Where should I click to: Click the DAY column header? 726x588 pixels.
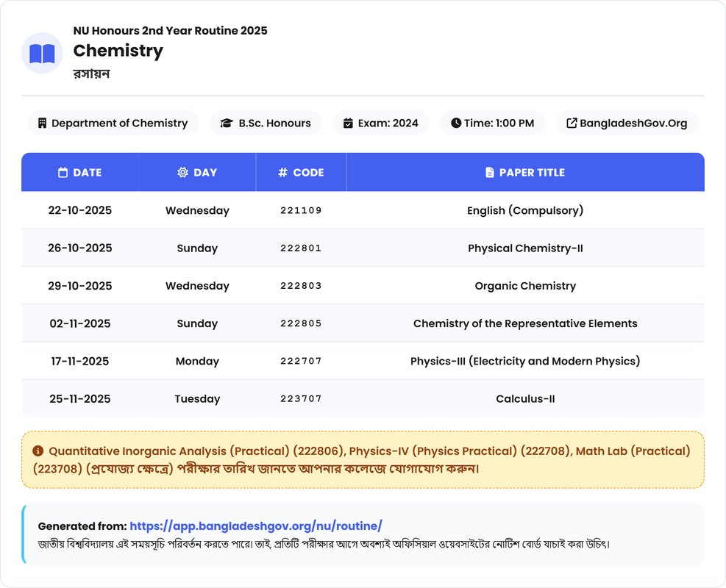pos(197,173)
